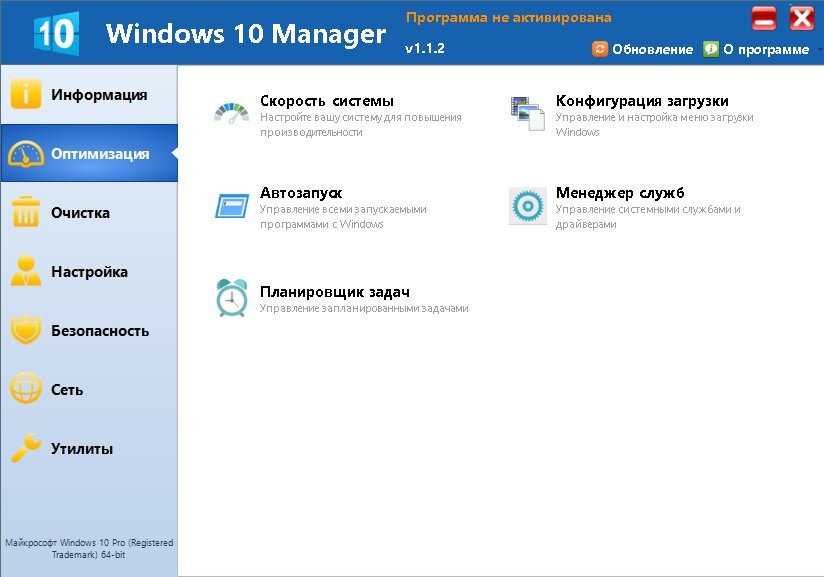824x577 pixels.
Task: Click the Автозапуск description text
Action: click(343, 217)
